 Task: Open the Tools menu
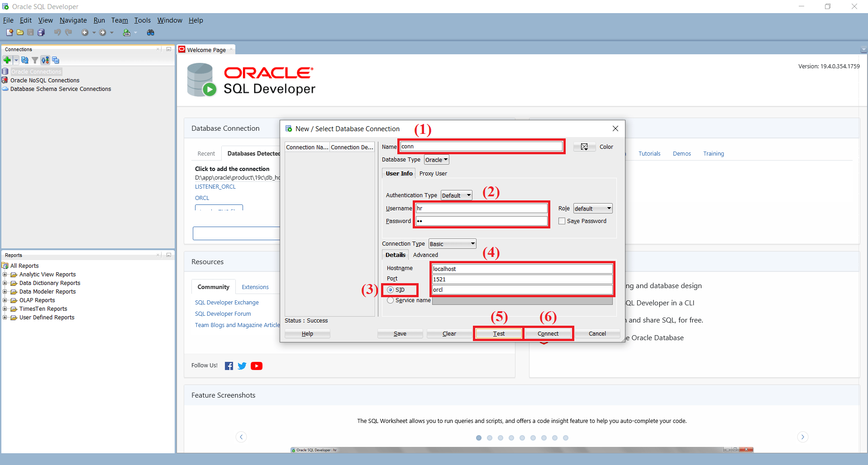[x=142, y=20]
